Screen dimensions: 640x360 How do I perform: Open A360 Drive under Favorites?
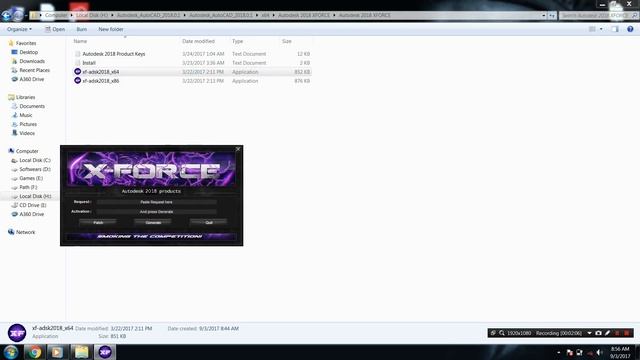click(x=31, y=79)
